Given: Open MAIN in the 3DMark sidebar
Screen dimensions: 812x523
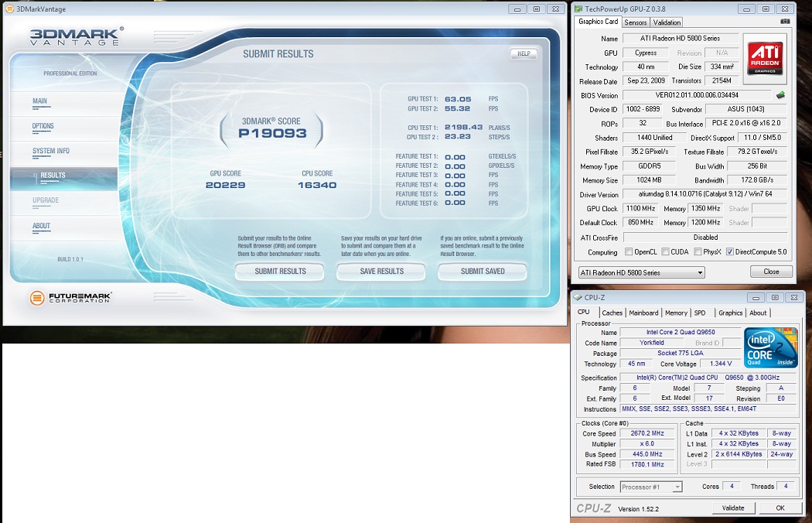Looking at the screenshot, I should [64, 102].
